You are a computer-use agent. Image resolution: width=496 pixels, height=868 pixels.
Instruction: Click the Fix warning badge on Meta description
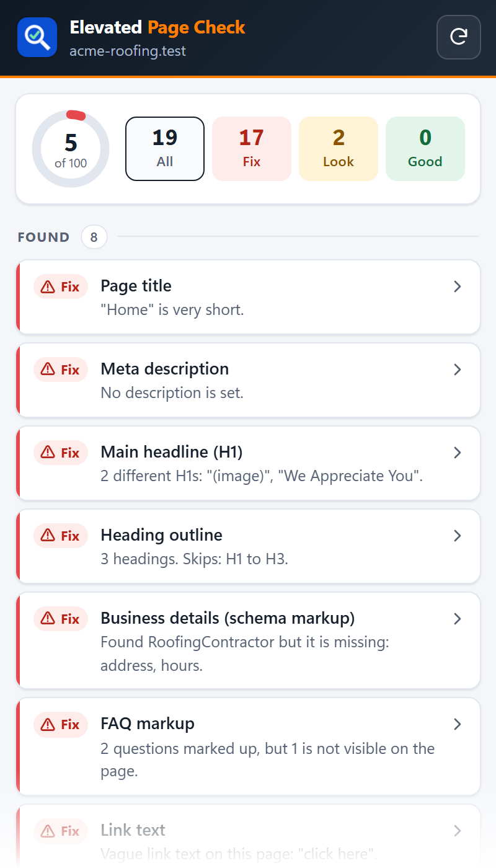(61, 370)
